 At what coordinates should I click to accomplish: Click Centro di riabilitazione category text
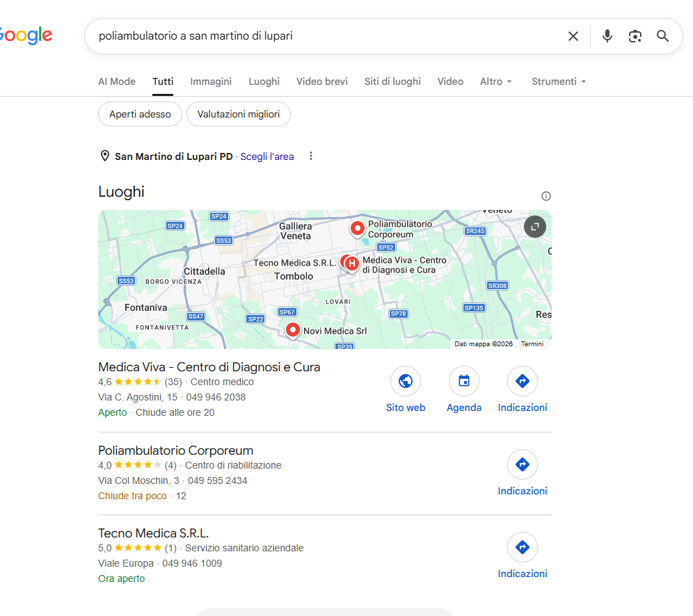[233, 465]
